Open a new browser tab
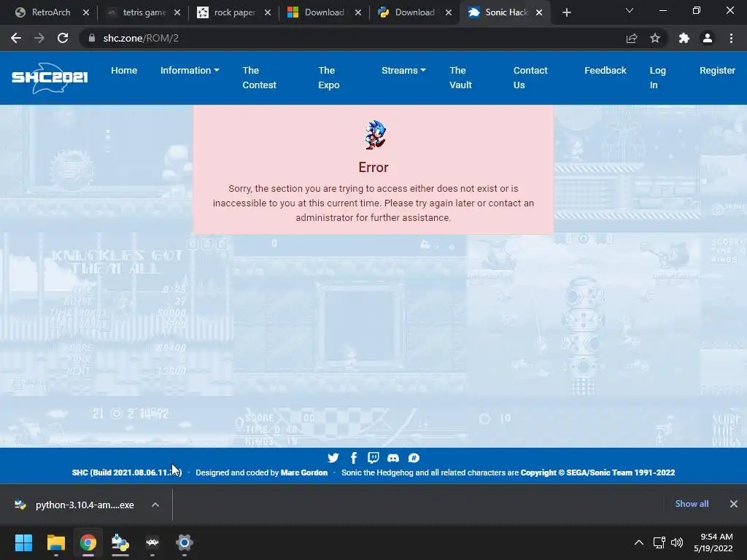Screen dimensions: 747x560 pyautogui.click(x=566, y=12)
